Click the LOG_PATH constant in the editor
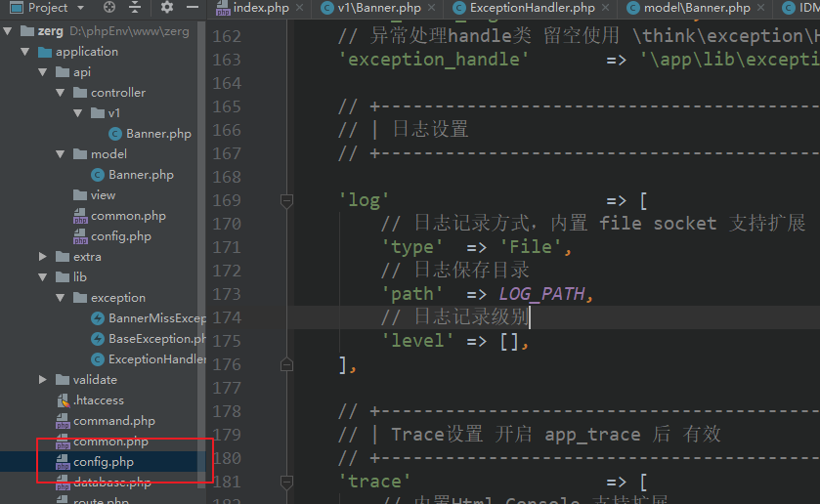The image size is (820, 504). coord(541,294)
